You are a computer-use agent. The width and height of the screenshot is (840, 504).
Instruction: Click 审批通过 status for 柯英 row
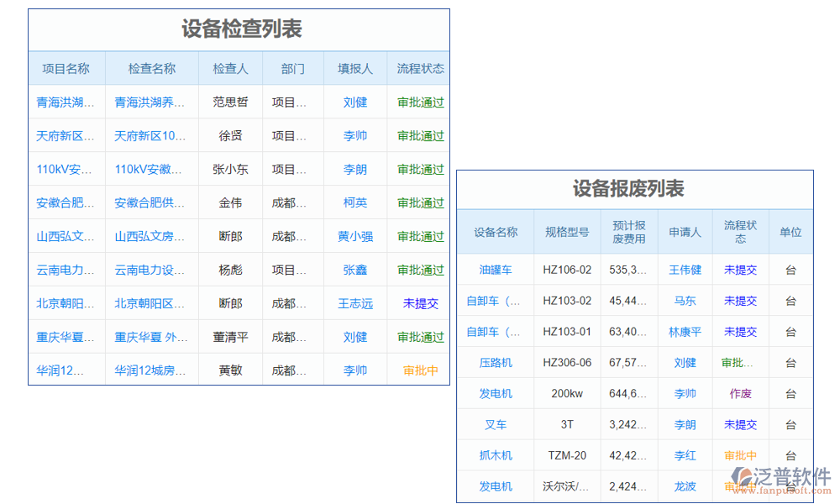point(420,202)
